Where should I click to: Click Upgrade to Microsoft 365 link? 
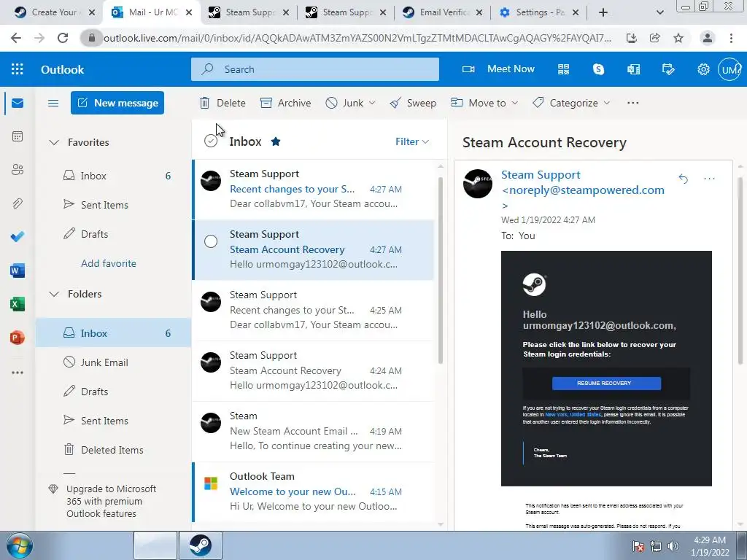(111, 502)
